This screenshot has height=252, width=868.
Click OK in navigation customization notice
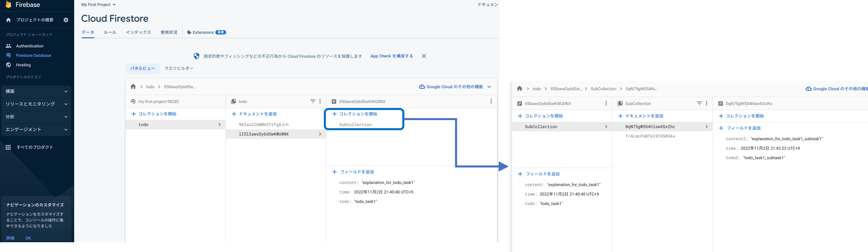[x=28, y=238]
